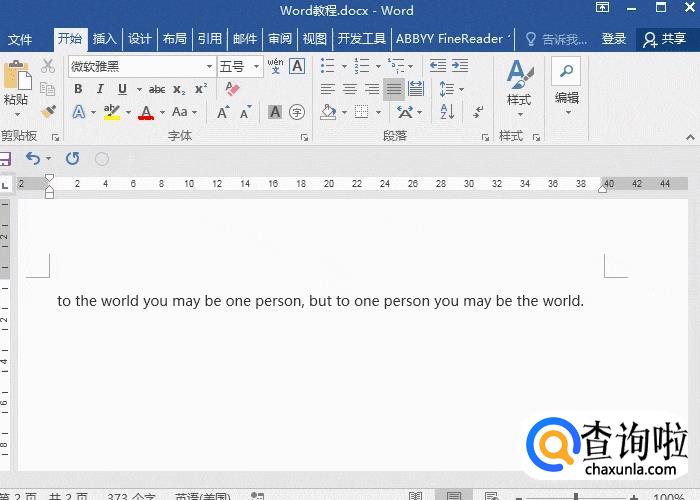Open the font color dropdown arrow
Image resolution: width=700 pixels, height=500 pixels.
[x=162, y=112]
